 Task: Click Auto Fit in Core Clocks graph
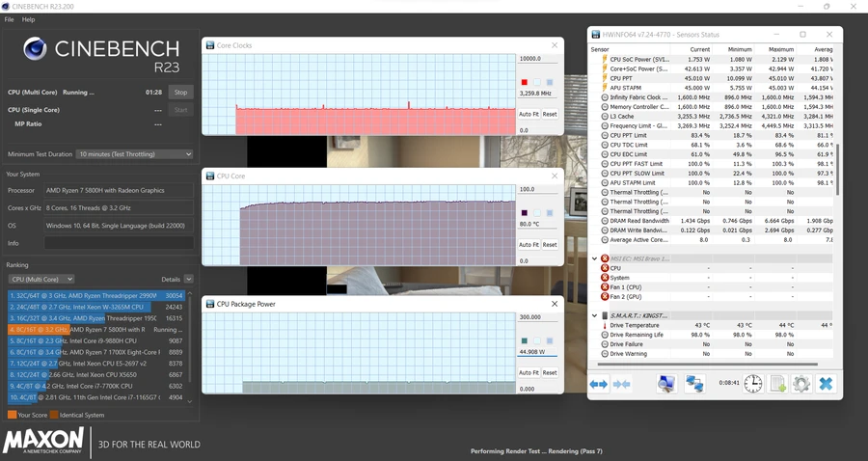click(x=529, y=114)
